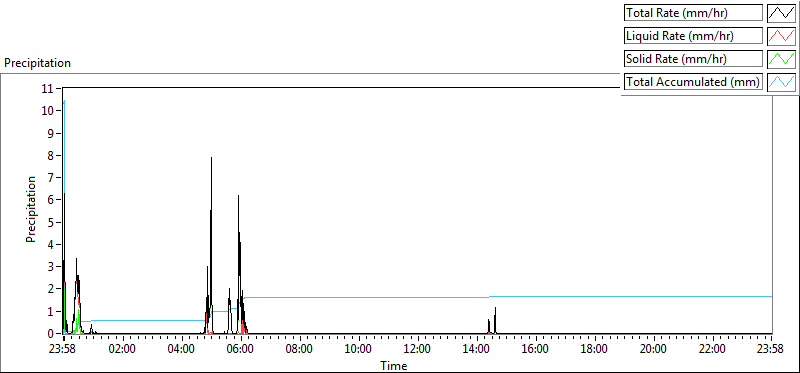Click the Solid Rate green line icon
The width and height of the screenshot is (800, 373).
coord(782,59)
